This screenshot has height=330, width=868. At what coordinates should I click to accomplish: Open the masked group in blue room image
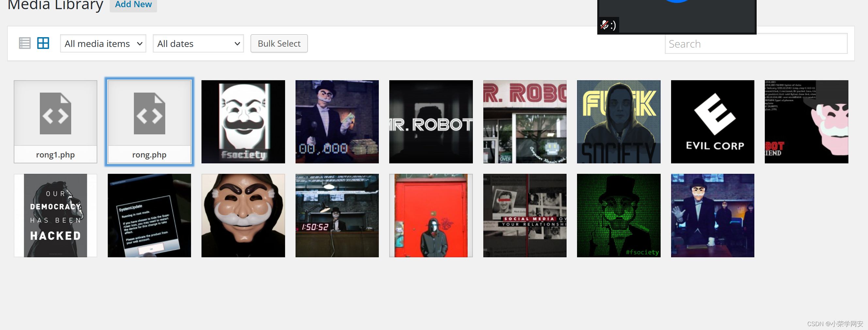(x=713, y=216)
